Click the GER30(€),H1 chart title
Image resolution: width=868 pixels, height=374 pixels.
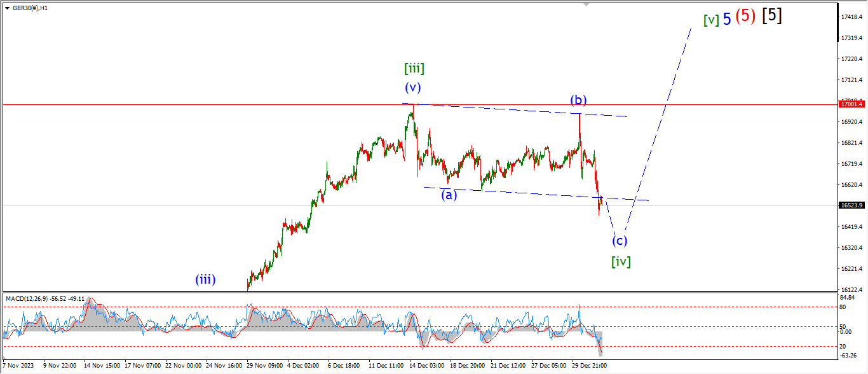coord(31,8)
